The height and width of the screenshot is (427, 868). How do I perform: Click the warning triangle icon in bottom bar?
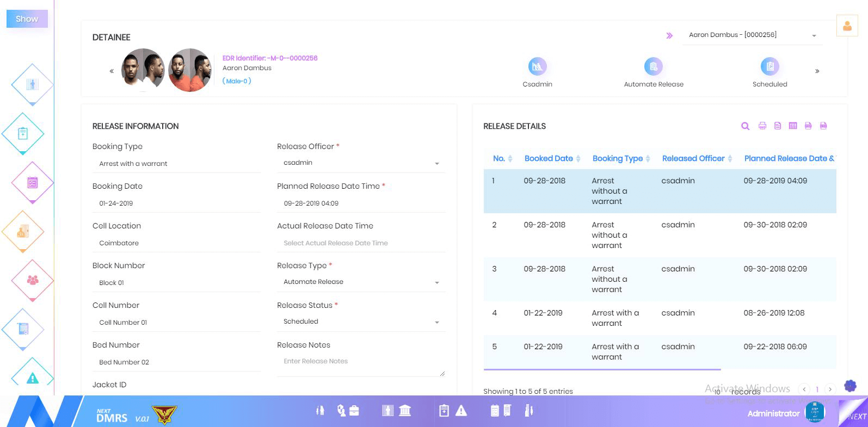[x=461, y=411]
